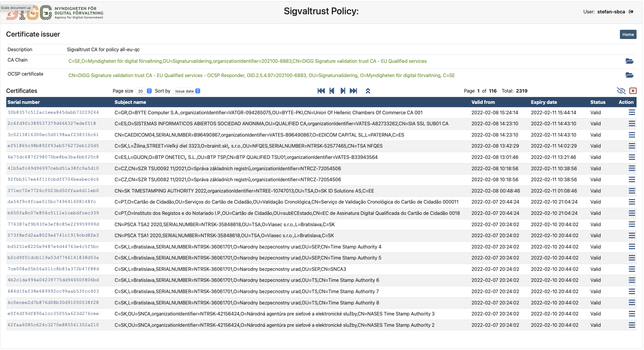Go to the next certificates page
Viewport: 644px width, 350px height.
click(343, 91)
